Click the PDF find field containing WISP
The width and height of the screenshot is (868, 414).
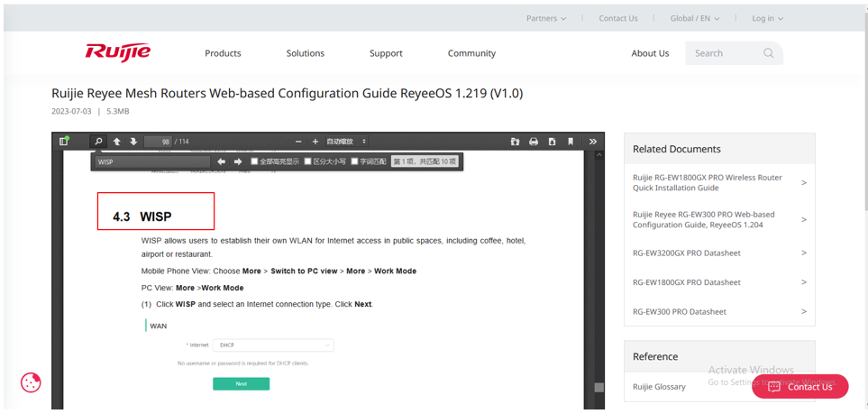click(153, 161)
